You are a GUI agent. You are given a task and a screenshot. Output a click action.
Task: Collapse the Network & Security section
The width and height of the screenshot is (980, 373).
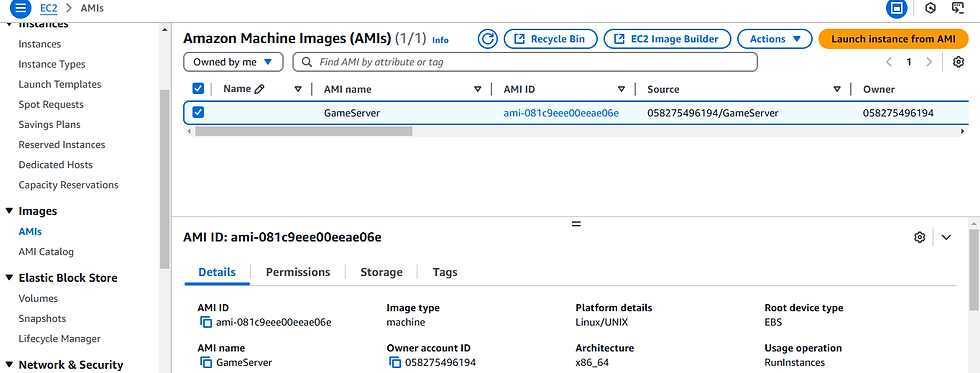coord(9,365)
